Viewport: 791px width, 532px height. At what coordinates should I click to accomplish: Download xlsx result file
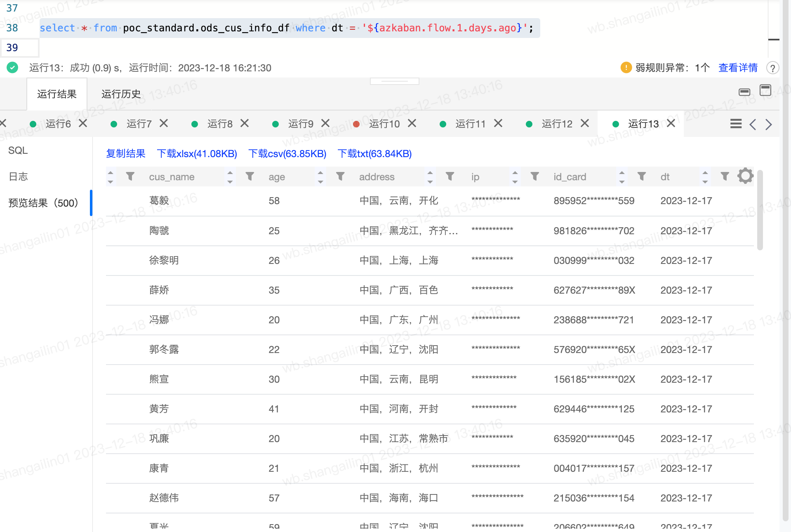point(197,153)
